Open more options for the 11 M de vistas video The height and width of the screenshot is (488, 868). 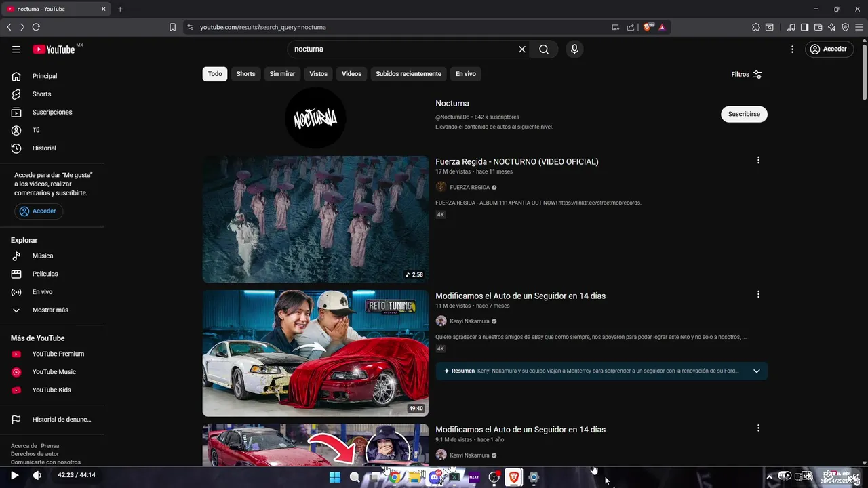pos(758,295)
